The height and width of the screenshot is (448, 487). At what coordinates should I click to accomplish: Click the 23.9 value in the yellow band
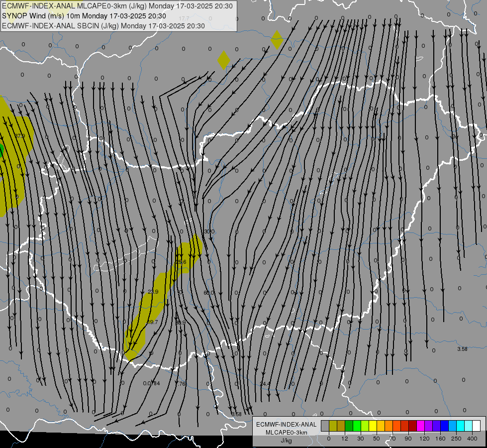pos(153,292)
